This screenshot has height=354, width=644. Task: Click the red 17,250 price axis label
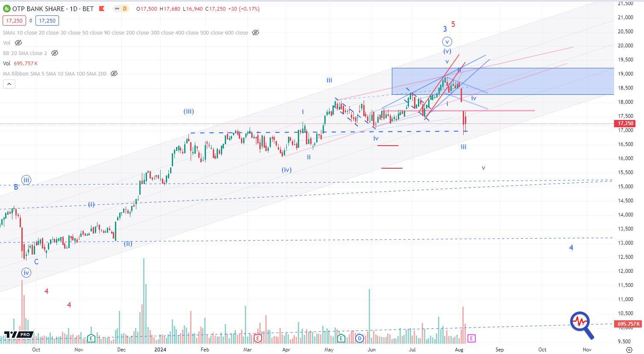[626, 123]
